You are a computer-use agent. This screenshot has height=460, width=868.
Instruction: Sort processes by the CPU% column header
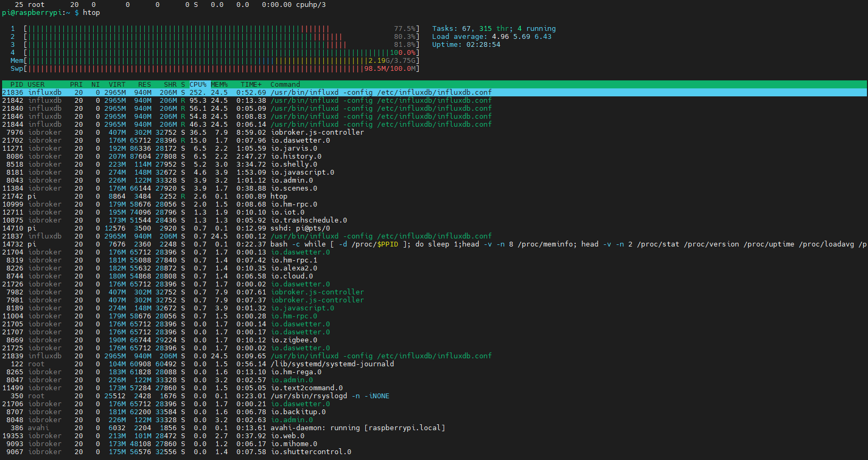198,85
